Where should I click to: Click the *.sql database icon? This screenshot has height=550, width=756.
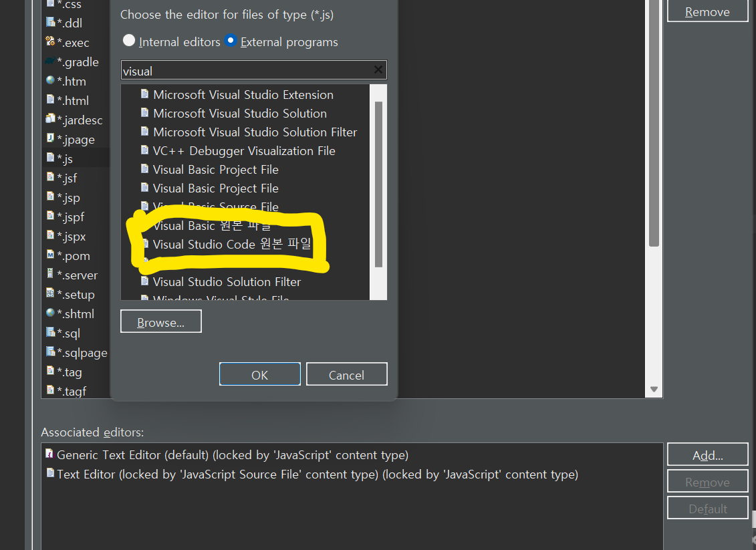(50, 331)
